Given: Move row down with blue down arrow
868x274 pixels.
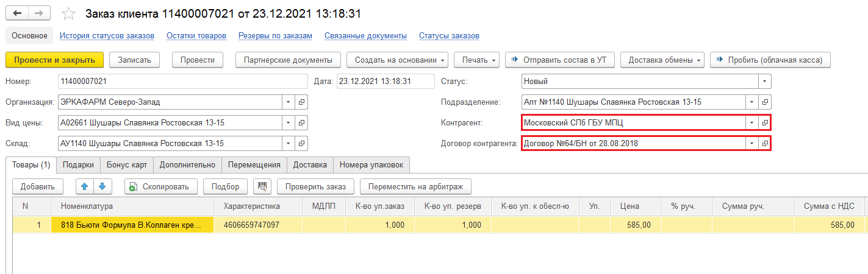Looking at the screenshot, I should (102, 186).
